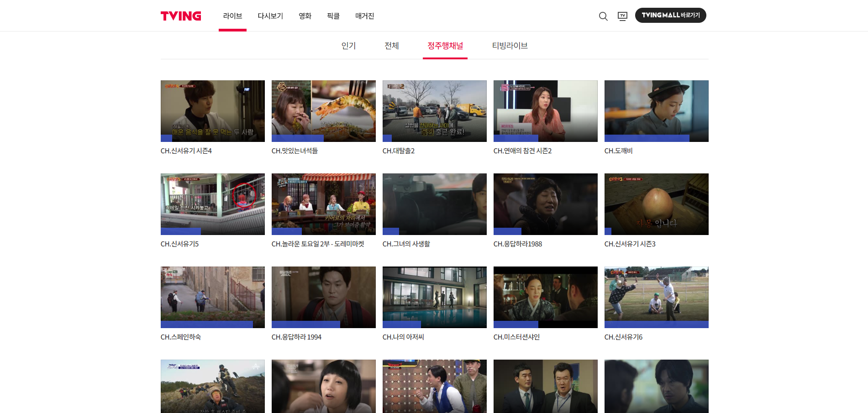The image size is (868, 413).
Task: Open CH.신서유기5 thumbnail
Action: (x=213, y=204)
